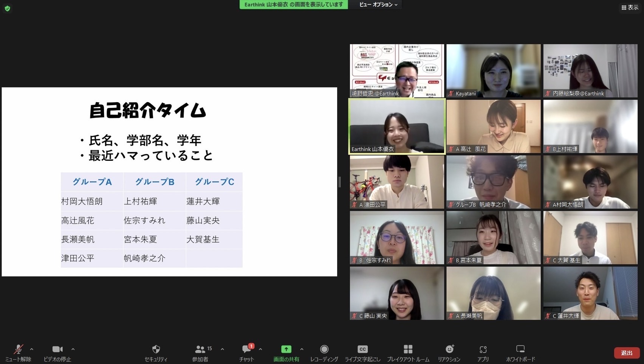The width and height of the screenshot is (644, 364).
Task: Click 津田公平 cell in the slide table
Action: [92, 258]
